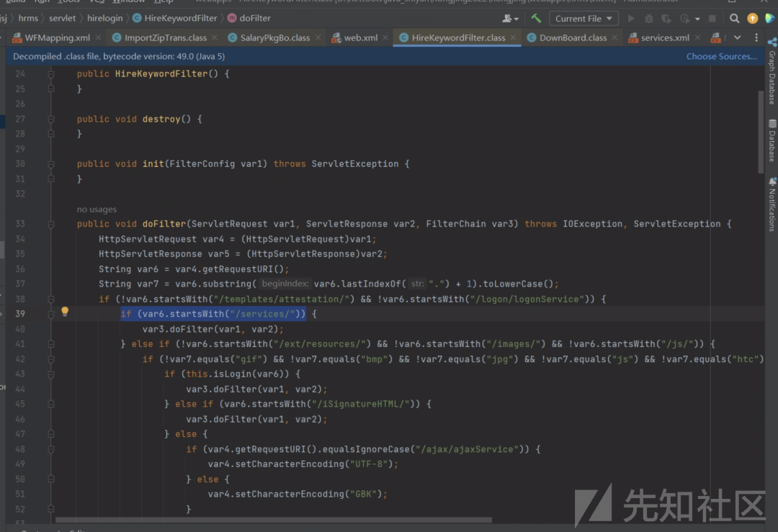This screenshot has width=778, height=532.
Task: Click the green Run button
Action: click(631, 18)
